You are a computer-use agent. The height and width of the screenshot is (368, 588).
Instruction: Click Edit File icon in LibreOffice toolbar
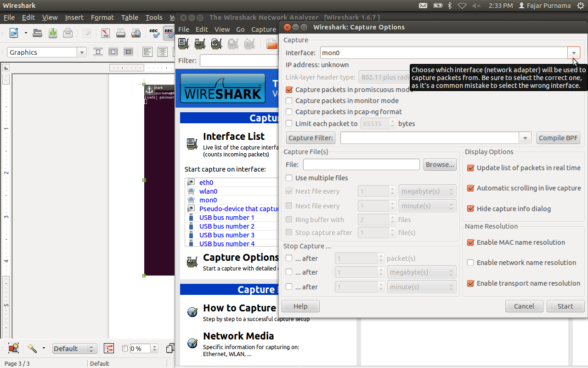[x=87, y=33]
